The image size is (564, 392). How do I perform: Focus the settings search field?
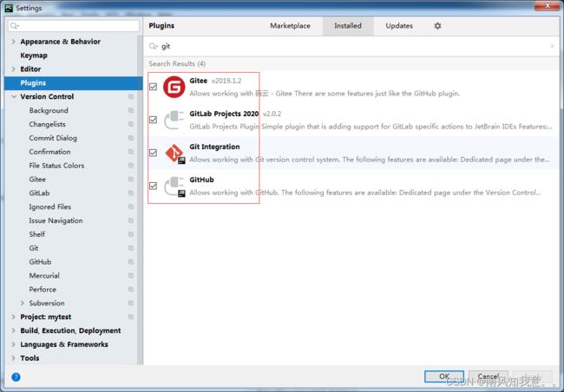[x=74, y=26]
